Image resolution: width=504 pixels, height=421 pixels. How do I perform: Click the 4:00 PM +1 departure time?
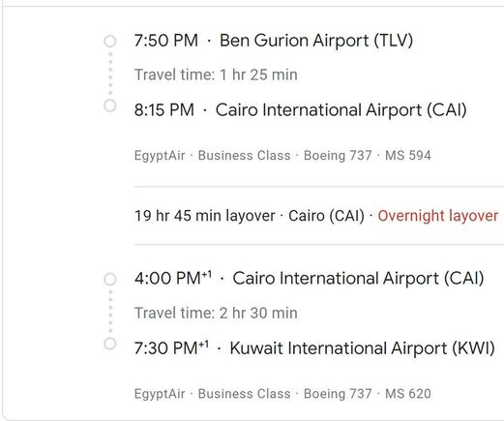tap(173, 278)
